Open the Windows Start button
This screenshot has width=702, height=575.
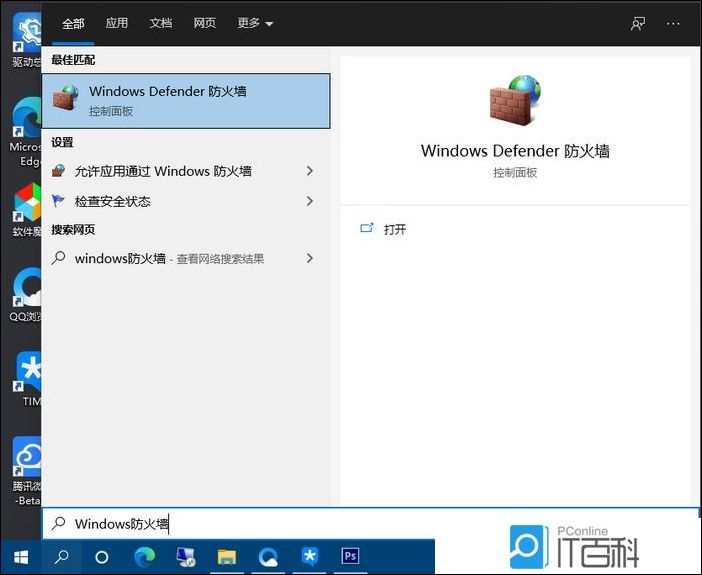[21, 557]
